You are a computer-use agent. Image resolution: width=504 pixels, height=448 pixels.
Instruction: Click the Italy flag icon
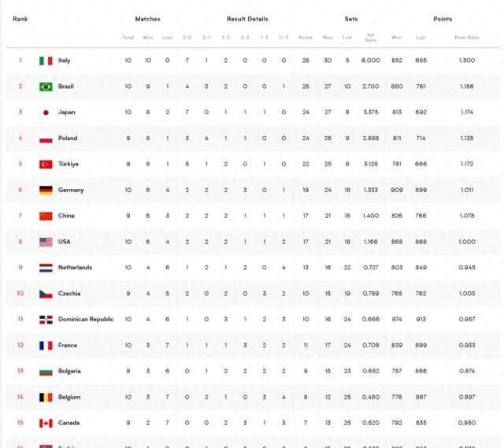[x=46, y=61]
